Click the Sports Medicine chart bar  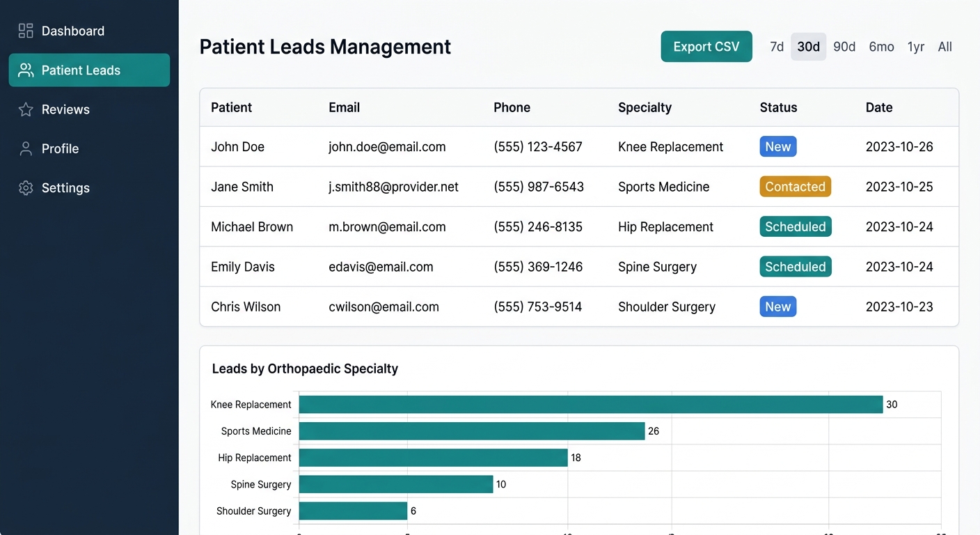pyautogui.click(x=471, y=431)
